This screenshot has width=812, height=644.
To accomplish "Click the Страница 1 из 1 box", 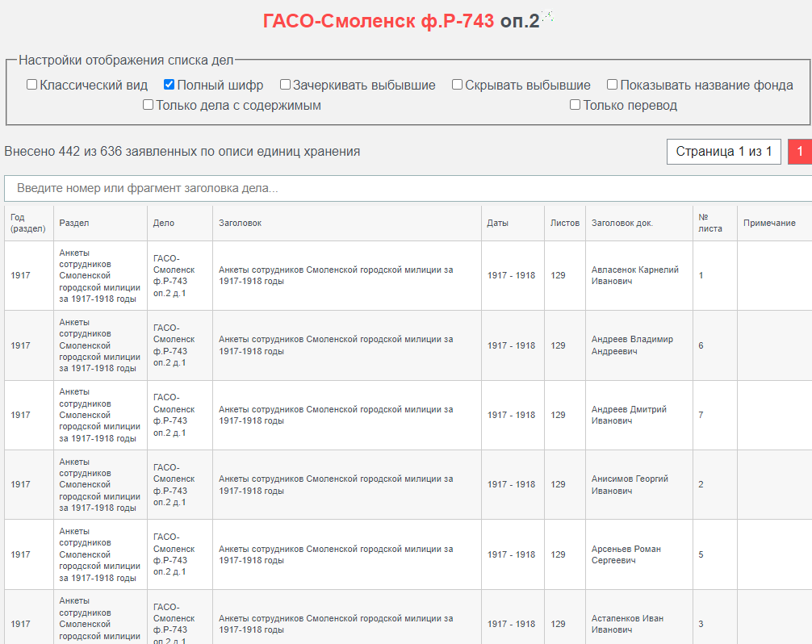I will (723, 152).
